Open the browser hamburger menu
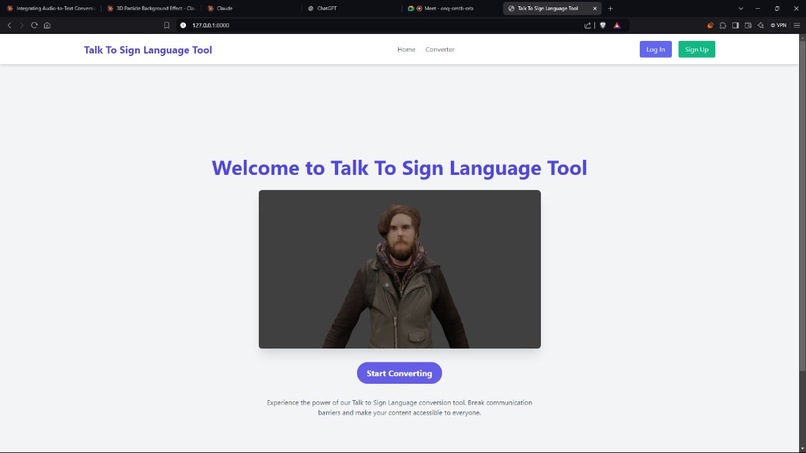Screen dimensions: 806x453 coord(797,25)
